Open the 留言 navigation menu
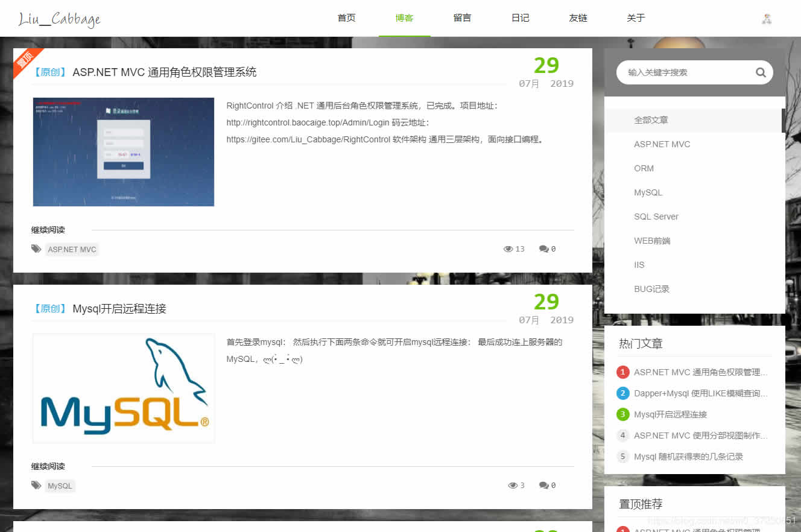801x532 pixels. pos(462,18)
